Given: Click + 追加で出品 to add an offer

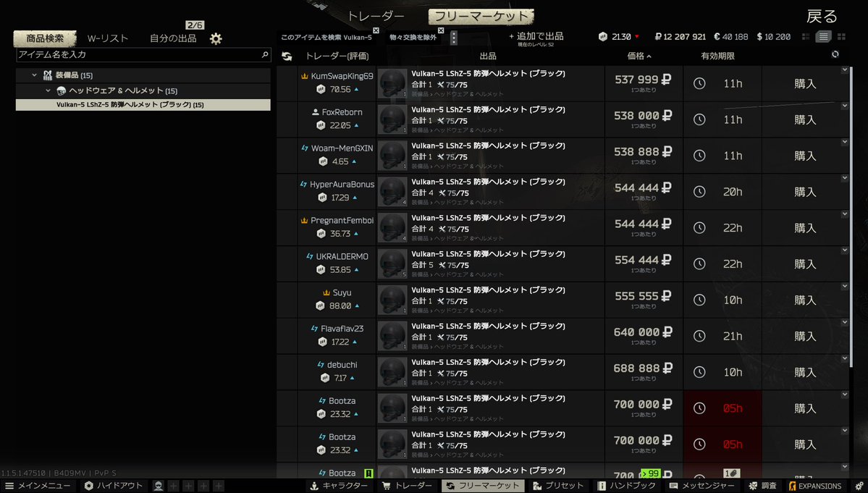Looking at the screenshot, I should [x=536, y=36].
